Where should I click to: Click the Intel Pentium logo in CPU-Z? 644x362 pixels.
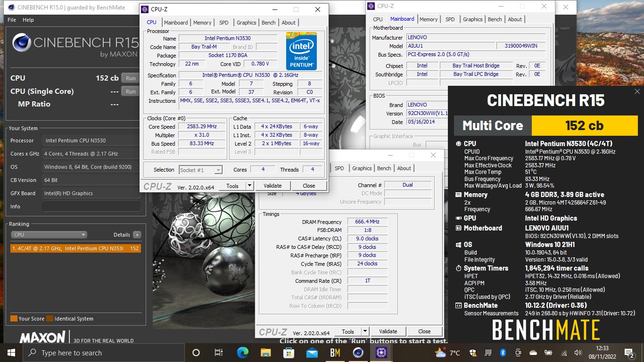pyautogui.click(x=301, y=51)
